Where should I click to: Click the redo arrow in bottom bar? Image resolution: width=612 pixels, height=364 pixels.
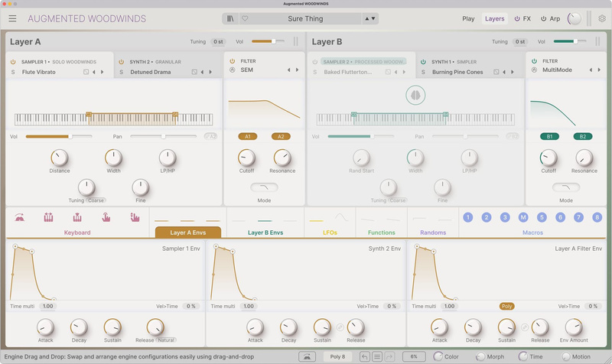point(389,356)
